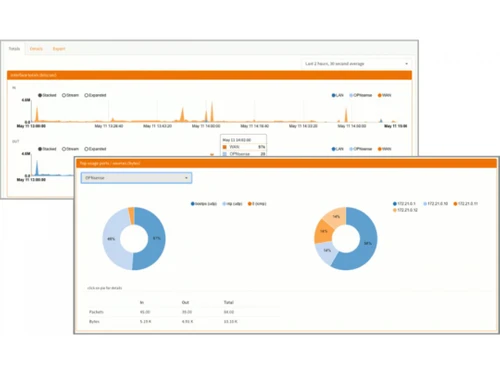Click the Packets row label in the table

(96, 312)
